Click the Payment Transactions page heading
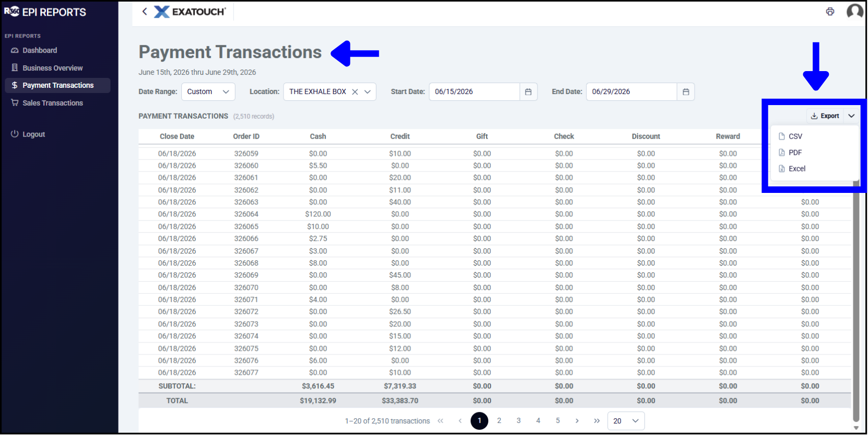 point(230,52)
